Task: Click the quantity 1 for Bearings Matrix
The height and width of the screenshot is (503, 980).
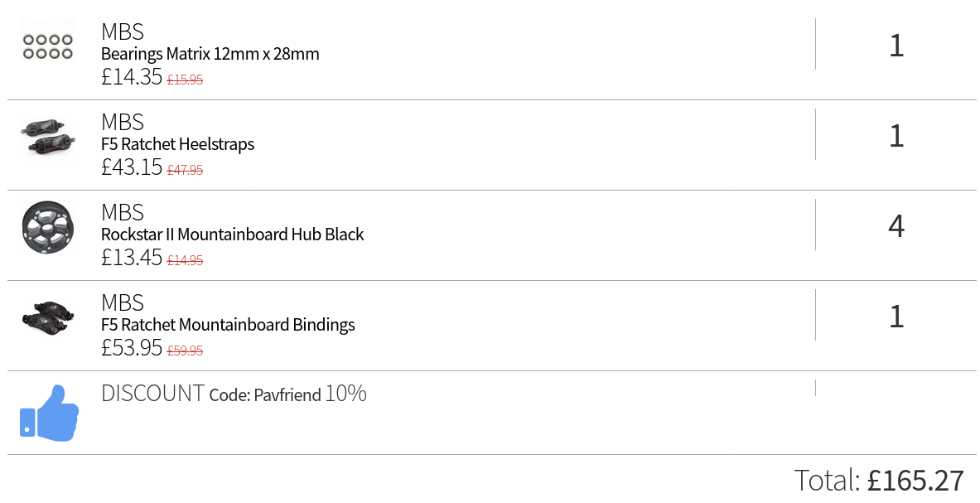Action: pyautogui.click(x=896, y=46)
